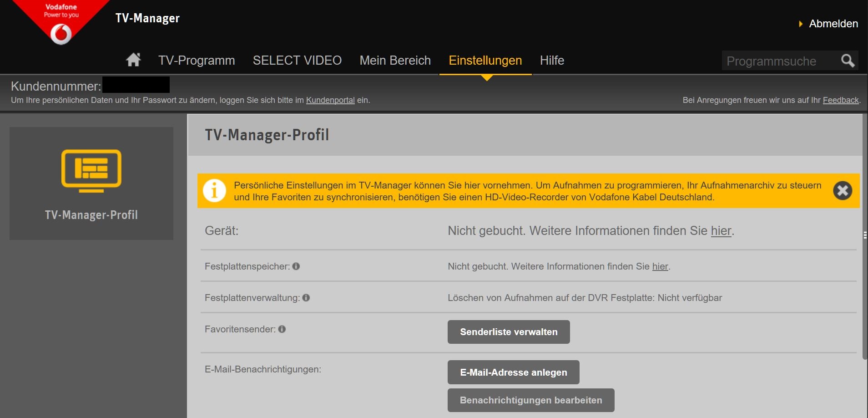Click the 'Löschen von Aufnahmen' status text

[x=585, y=298]
